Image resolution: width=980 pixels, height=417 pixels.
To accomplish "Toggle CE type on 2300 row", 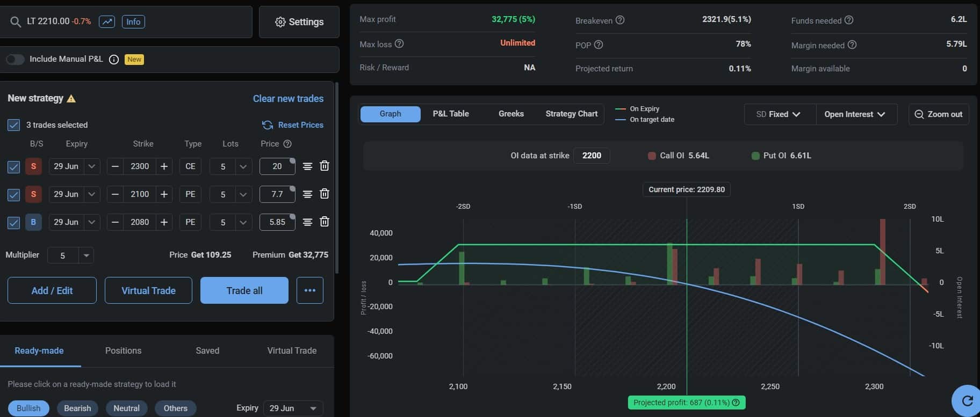I will tap(190, 166).
